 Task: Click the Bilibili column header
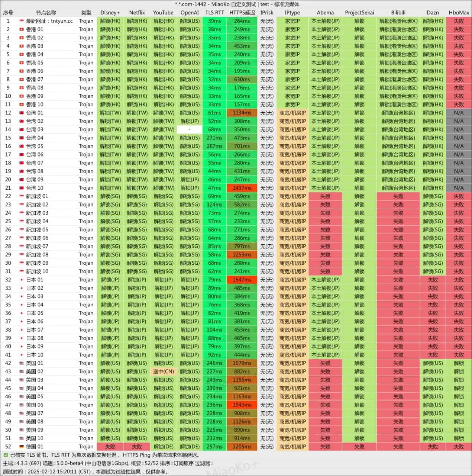398,13
